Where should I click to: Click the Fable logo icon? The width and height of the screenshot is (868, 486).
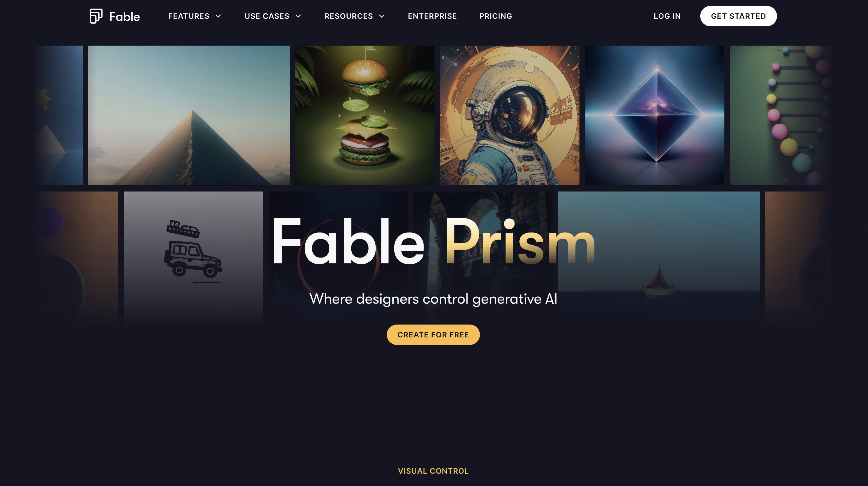(x=96, y=16)
